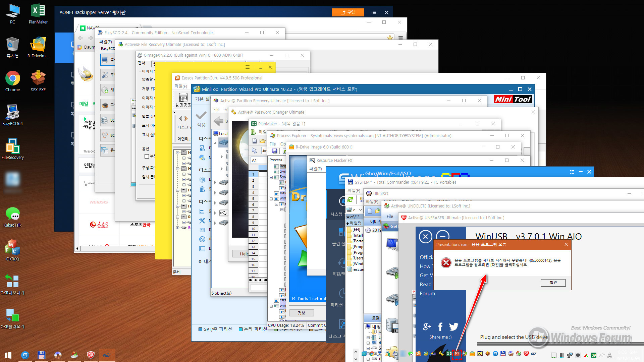Click the gold key taskbar icon
Screen dimensions: 644x362
[441, 354]
